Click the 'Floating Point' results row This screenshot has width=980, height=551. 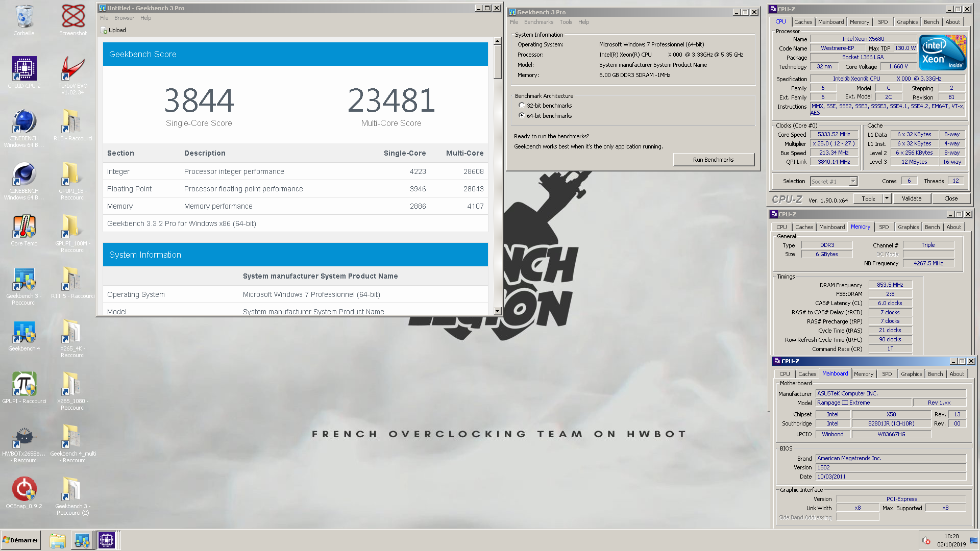coord(295,189)
